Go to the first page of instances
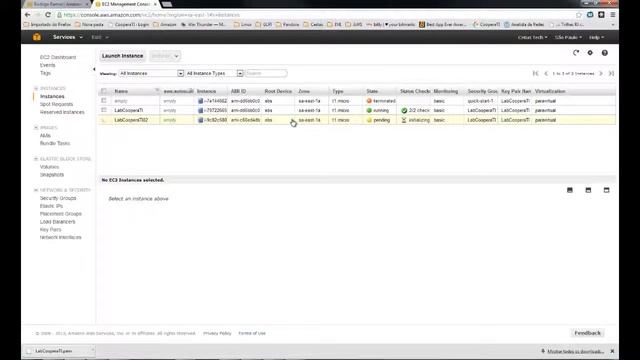The height and width of the screenshot is (360, 640). 536,73
